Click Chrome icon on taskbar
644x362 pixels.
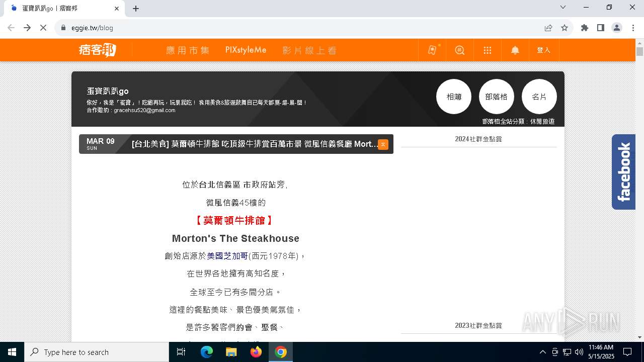point(281,352)
